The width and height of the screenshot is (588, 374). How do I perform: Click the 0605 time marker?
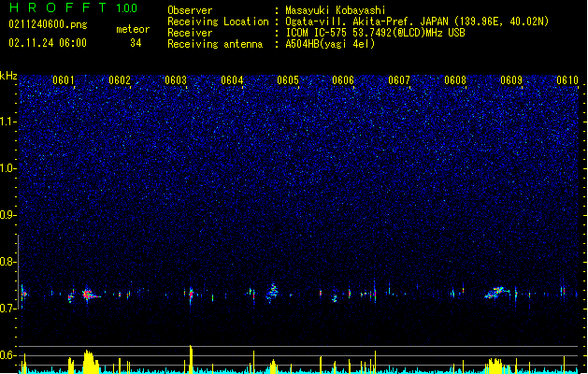click(x=288, y=80)
